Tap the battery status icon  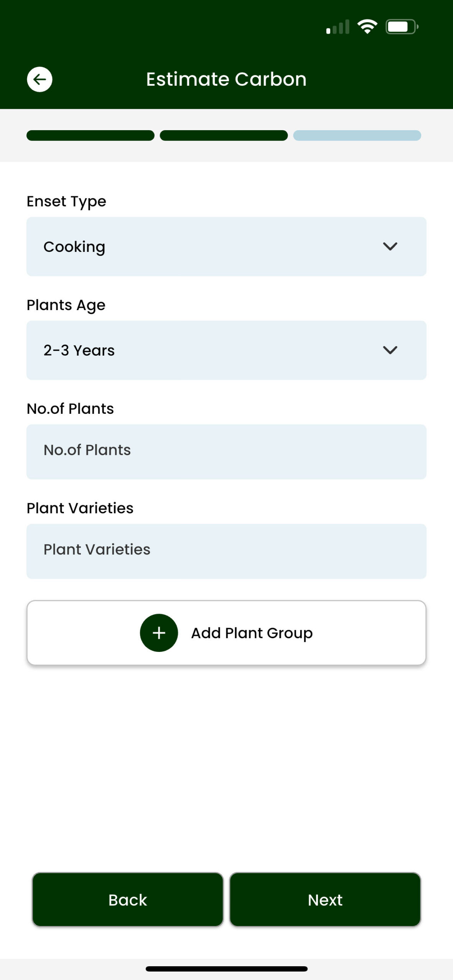[x=401, y=27]
